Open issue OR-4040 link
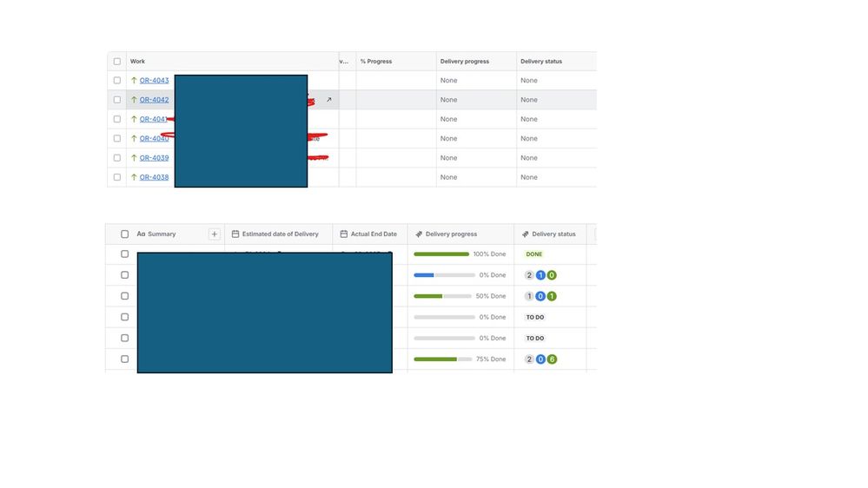 [154, 138]
